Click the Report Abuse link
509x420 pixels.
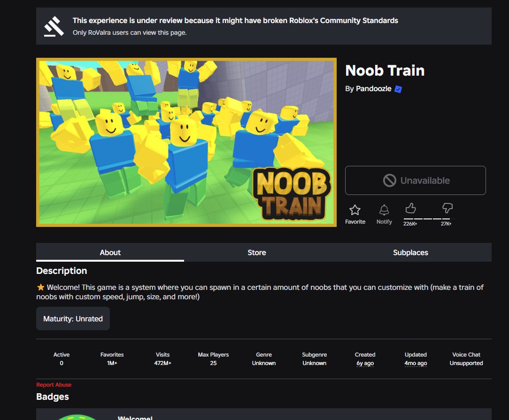[54, 385]
